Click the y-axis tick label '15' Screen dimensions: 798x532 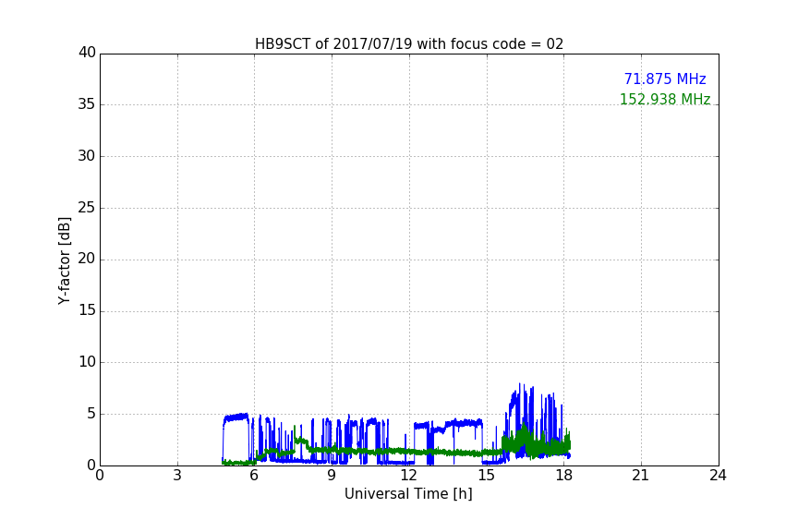[x=87, y=310]
